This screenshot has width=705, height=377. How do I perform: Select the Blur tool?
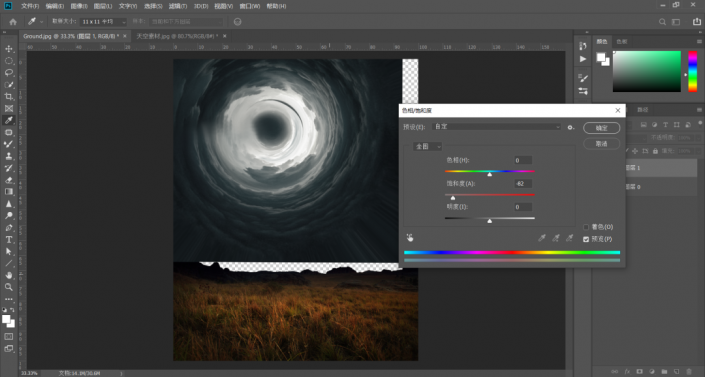9,204
